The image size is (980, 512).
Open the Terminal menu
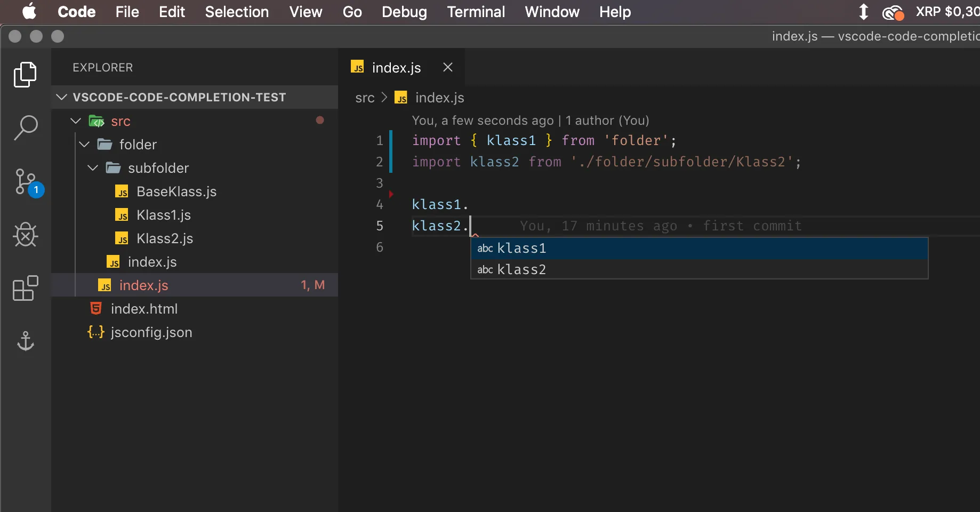coord(476,12)
